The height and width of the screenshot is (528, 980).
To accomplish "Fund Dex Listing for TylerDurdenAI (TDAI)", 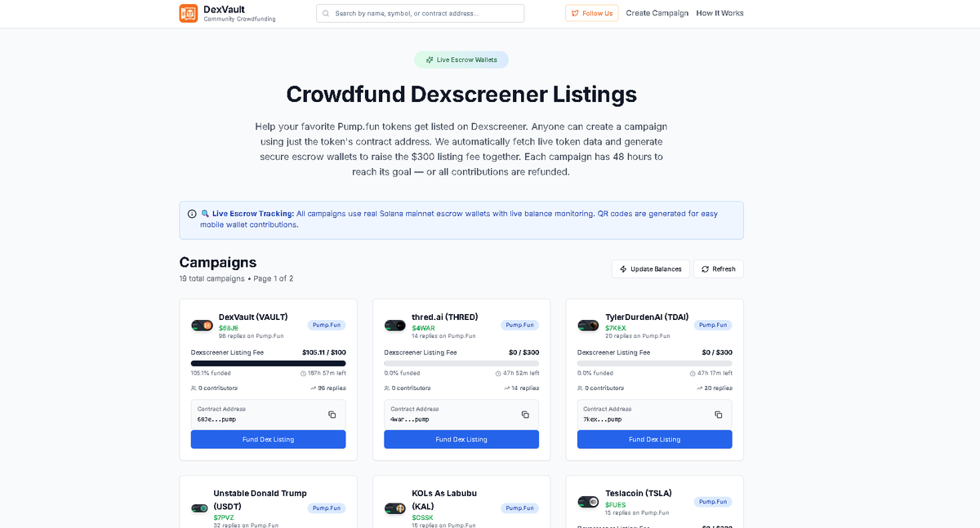I will [x=654, y=439].
